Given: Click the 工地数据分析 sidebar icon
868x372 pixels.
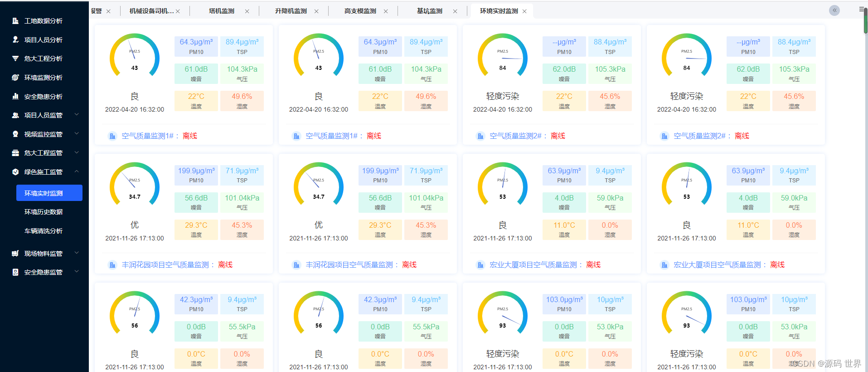Looking at the screenshot, I should point(15,21).
